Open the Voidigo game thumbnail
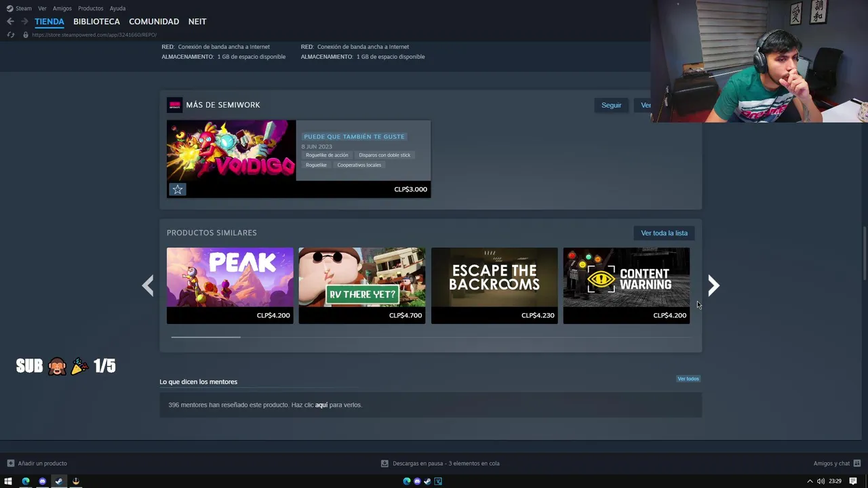The width and height of the screenshot is (868, 488). coord(231,150)
